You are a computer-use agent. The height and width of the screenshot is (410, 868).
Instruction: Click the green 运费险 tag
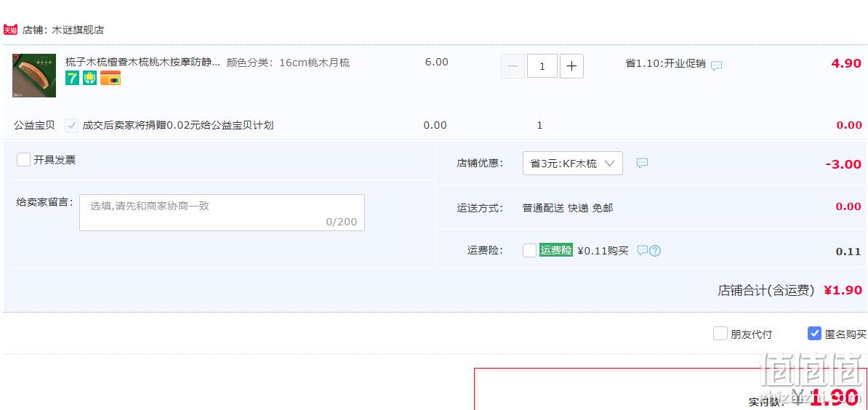coord(556,250)
